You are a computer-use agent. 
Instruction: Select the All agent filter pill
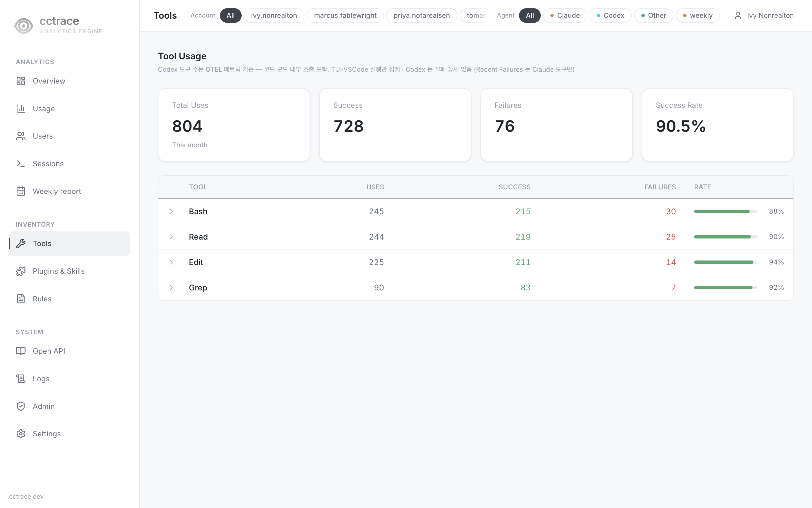(x=530, y=16)
